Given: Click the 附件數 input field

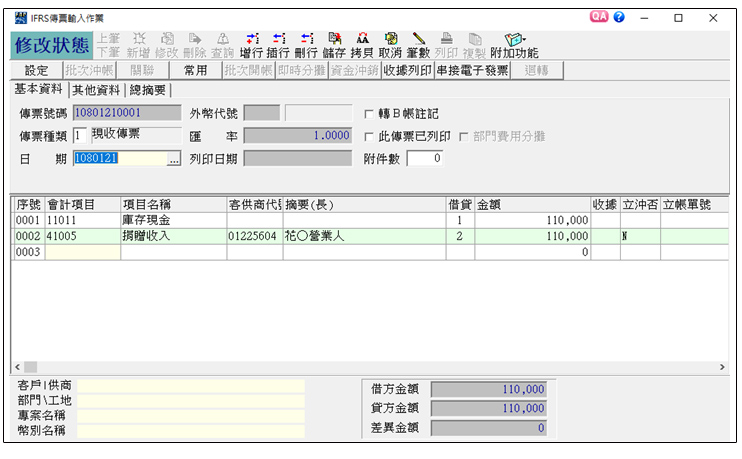Looking at the screenshot, I should 425,158.
